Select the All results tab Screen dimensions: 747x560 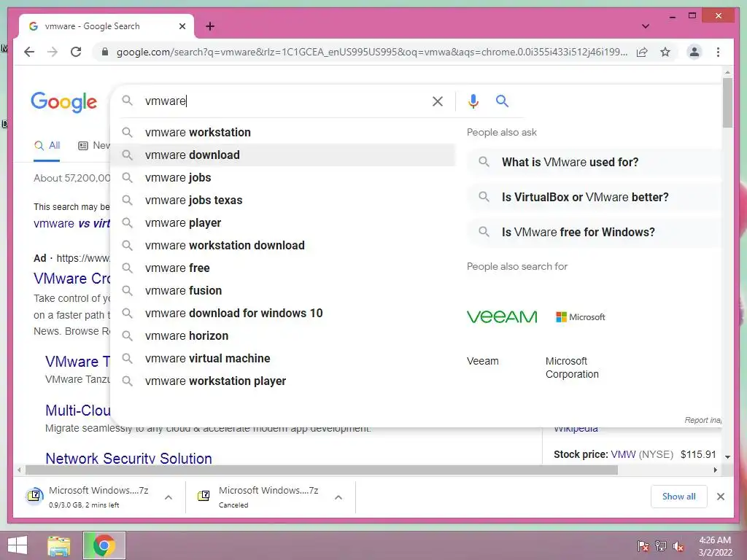coord(47,146)
